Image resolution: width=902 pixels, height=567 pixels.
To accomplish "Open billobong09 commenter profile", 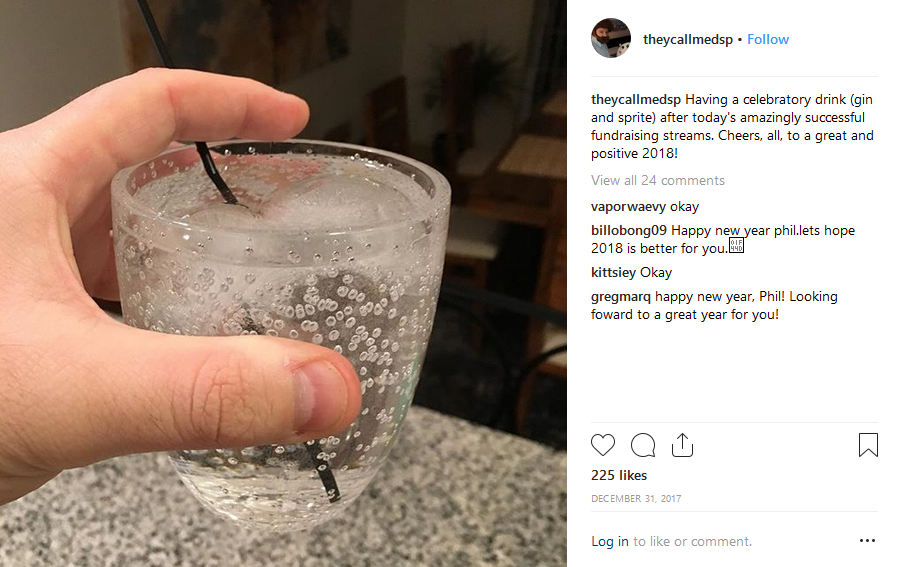I will pos(628,230).
